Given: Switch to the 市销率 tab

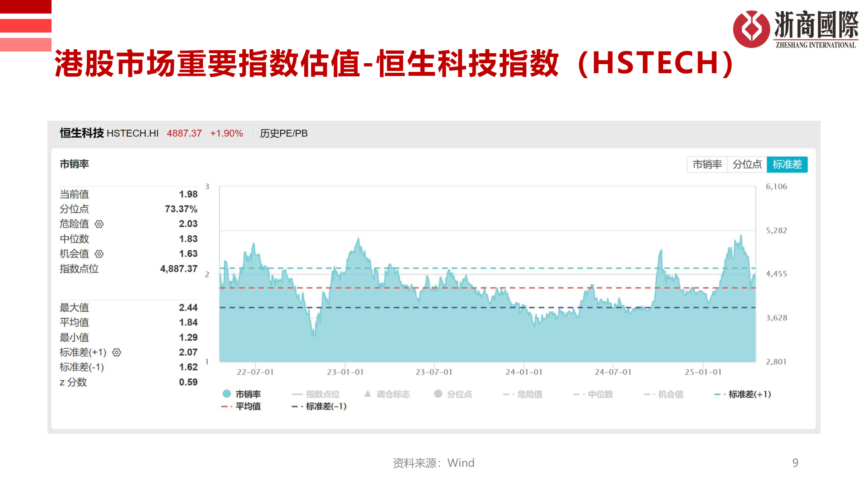Looking at the screenshot, I should (707, 164).
